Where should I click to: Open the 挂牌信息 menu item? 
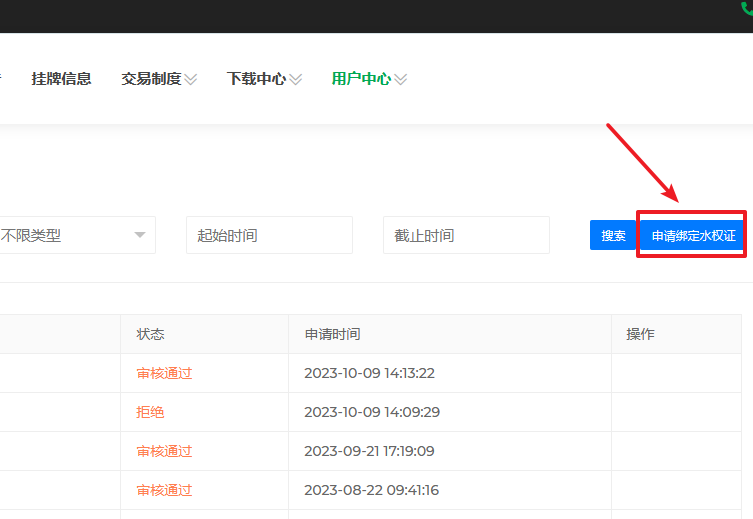tap(61, 79)
